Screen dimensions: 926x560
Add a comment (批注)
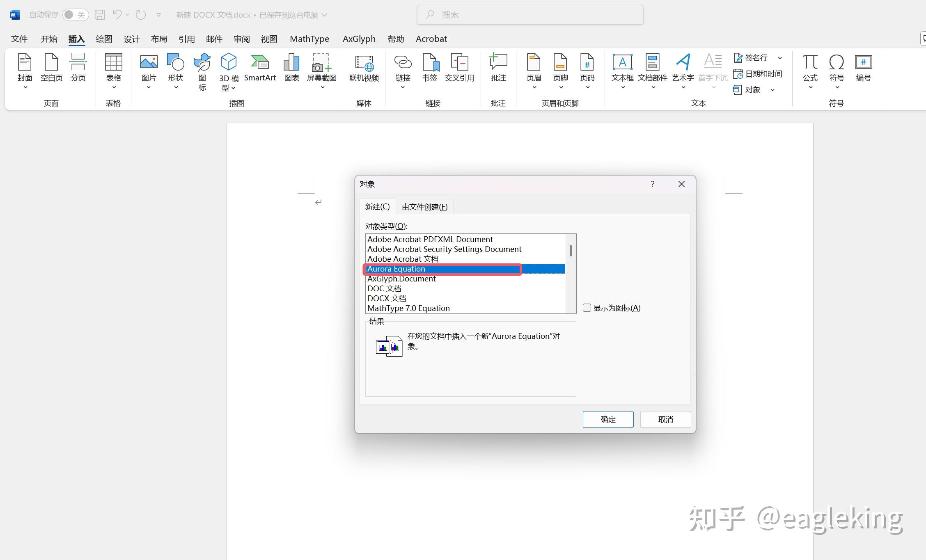pyautogui.click(x=498, y=68)
